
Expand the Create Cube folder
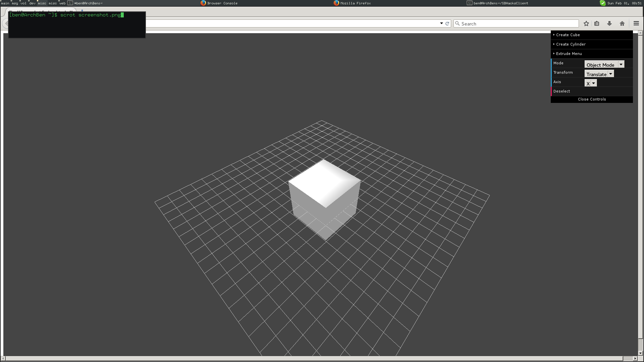[x=568, y=35]
